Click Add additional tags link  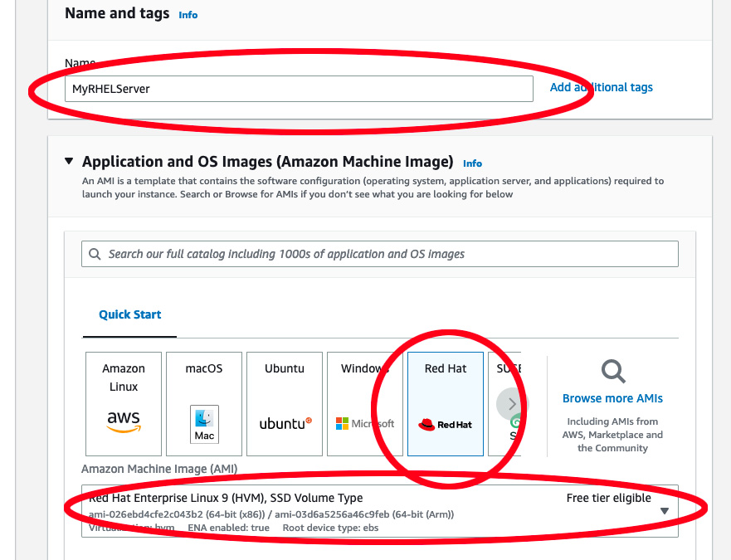pos(602,87)
